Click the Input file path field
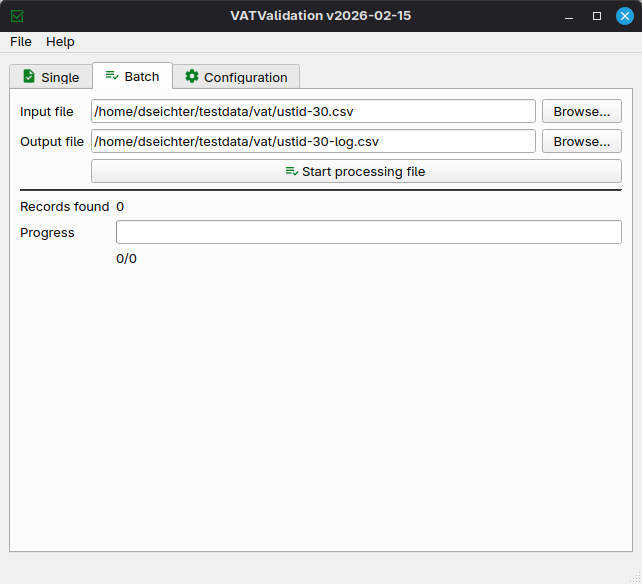The image size is (642, 584). [x=313, y=111]
